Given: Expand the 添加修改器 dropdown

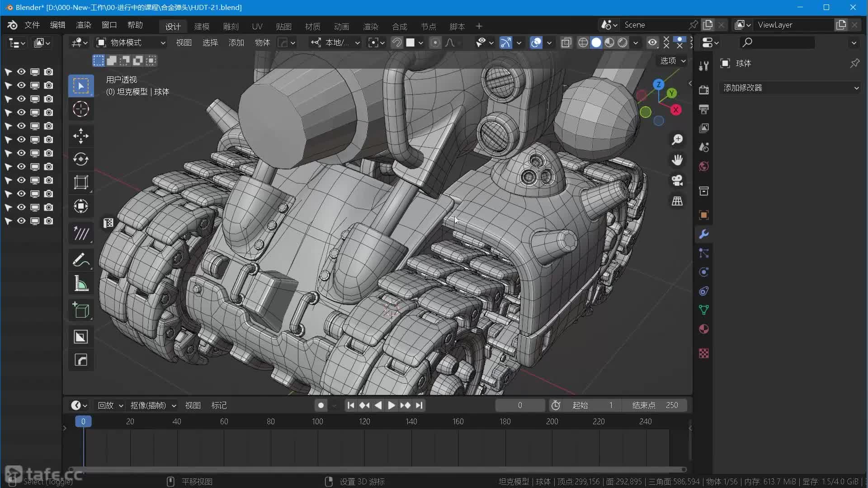Looking at the screenshot, I should pos(790,88).
